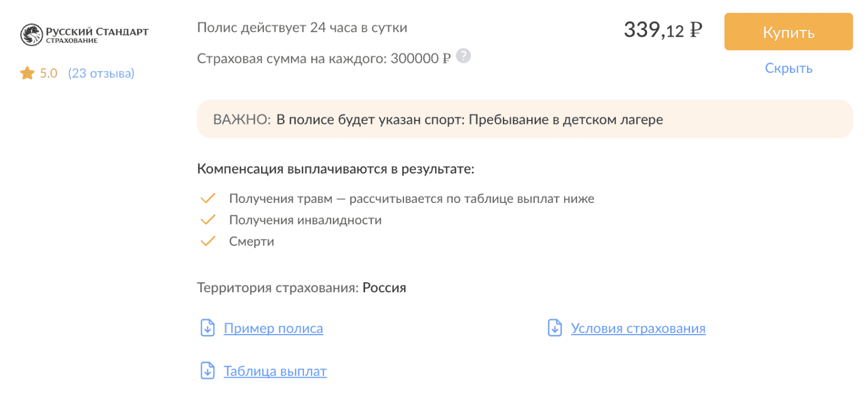Image resolution: width=868 pixels, height=394 pixels.
Task: Click the Россия territory value
Action: point(384,287)
